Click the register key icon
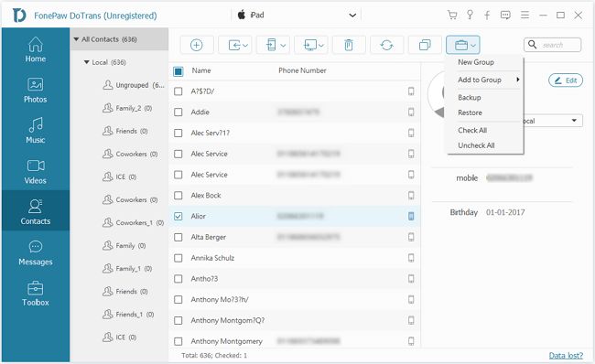The width and height of the screenshot is (595, 364). pos(470,16)
